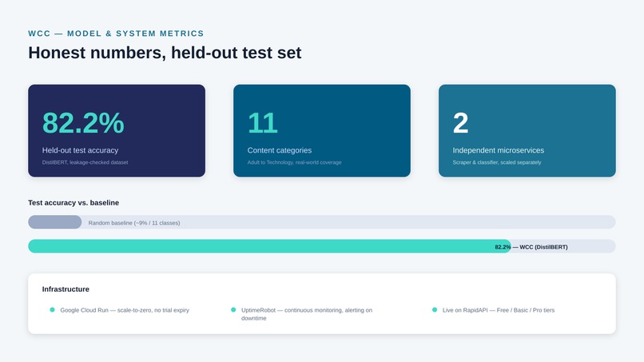Select the Held-out test accuracy label
The width and height of the screenshot is (644, 362).
coord(80,150)
